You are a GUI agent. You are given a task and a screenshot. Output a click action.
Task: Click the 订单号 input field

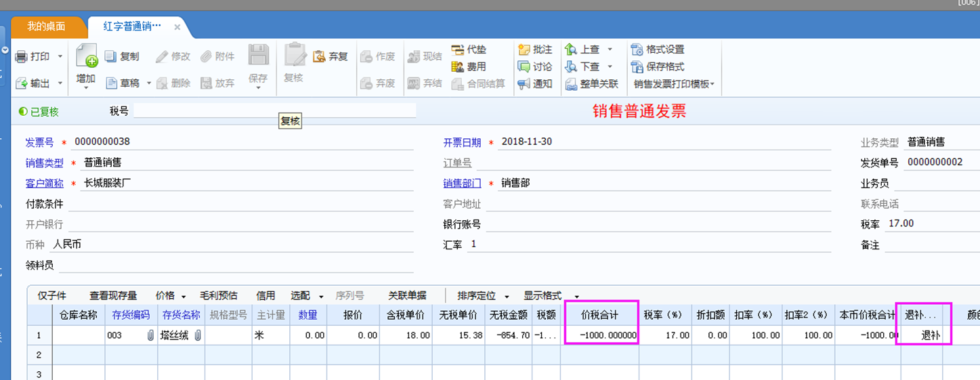(x=654, y=163)
